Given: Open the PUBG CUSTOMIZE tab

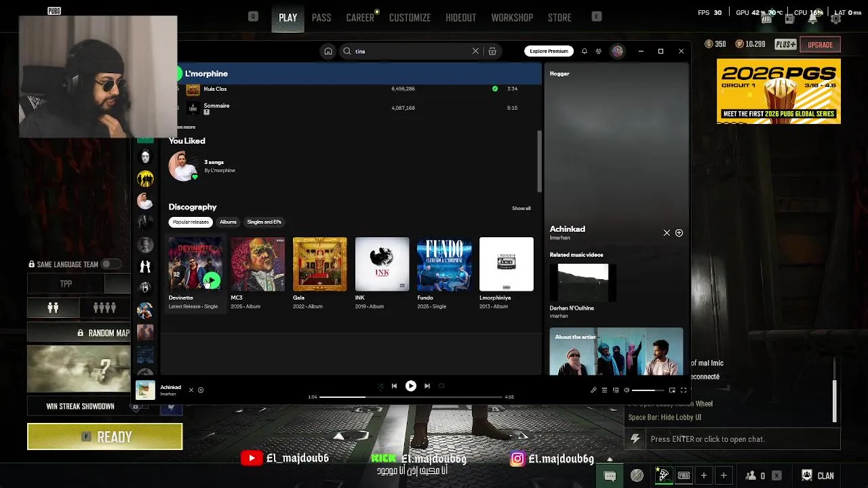Looking at the screenshot, I should [410, 18].
